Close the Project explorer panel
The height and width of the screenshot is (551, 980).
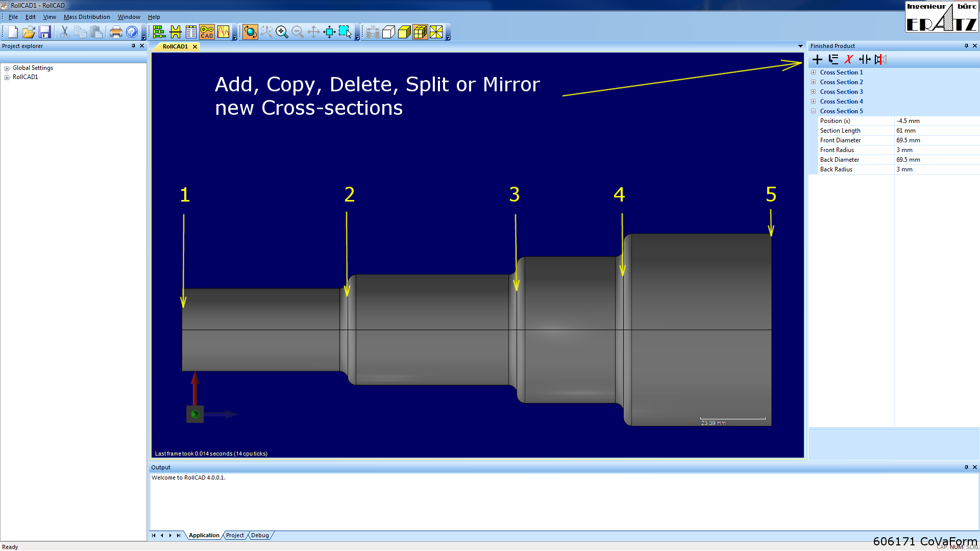coord(142,46)
